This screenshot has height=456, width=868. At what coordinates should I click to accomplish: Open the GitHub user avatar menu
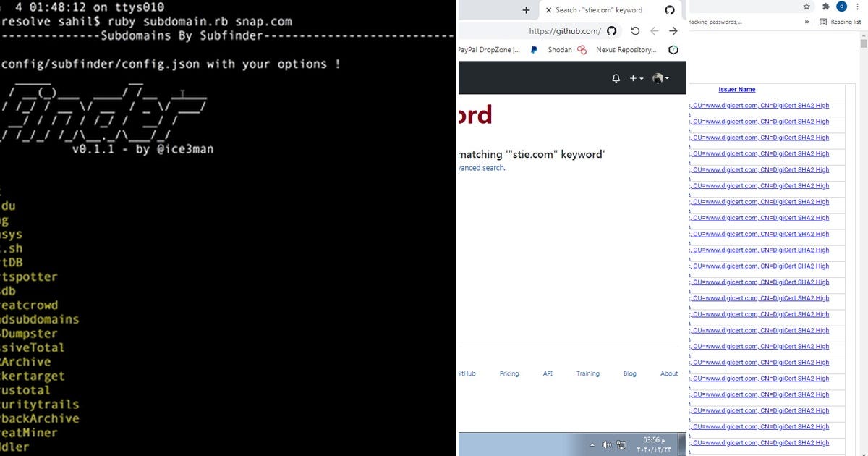[660, 78]
